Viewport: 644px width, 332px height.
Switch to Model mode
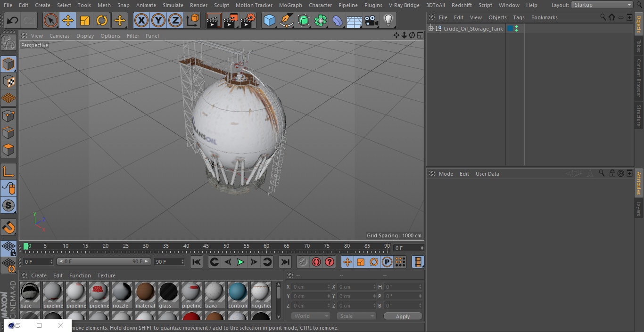click(x=8, y=64)
